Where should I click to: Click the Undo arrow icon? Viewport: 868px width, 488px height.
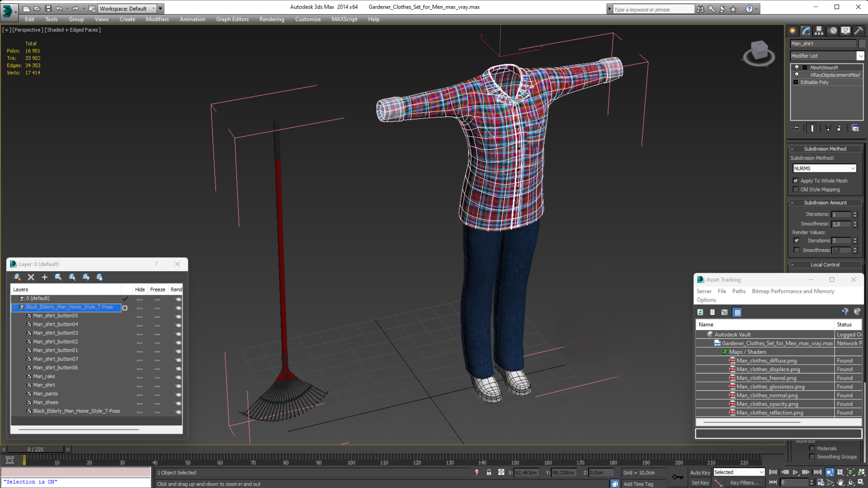tap(59, 9)
